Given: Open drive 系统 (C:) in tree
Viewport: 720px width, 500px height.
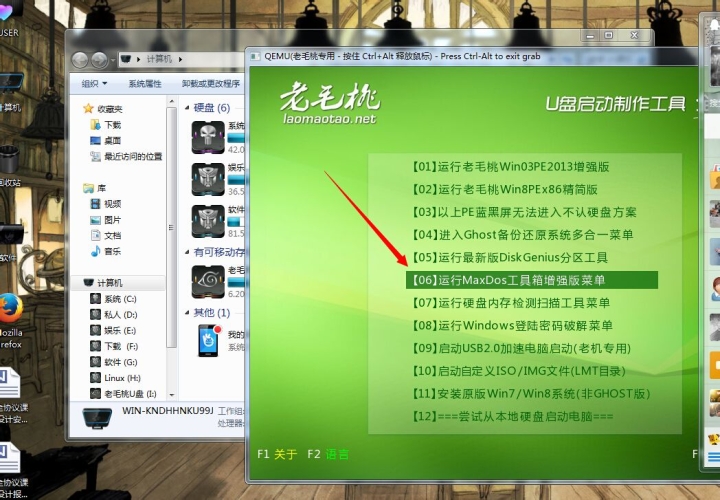Looking at the screenshot, I should coord(120,299).
